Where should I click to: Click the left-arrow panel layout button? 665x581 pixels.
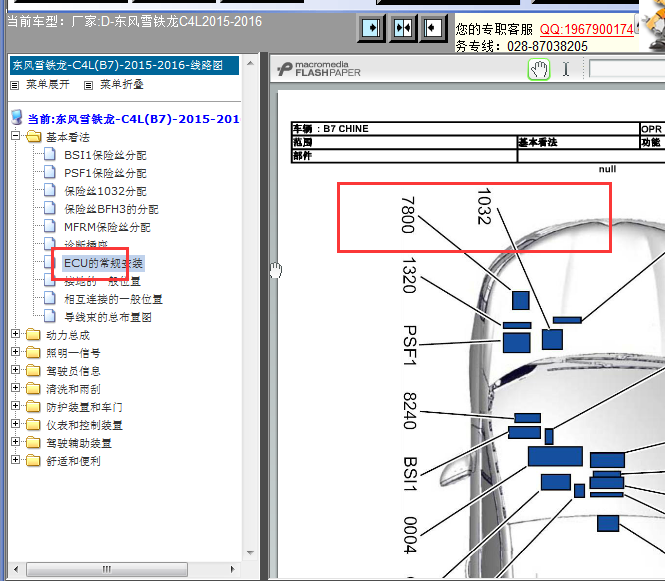click(433, 28)
